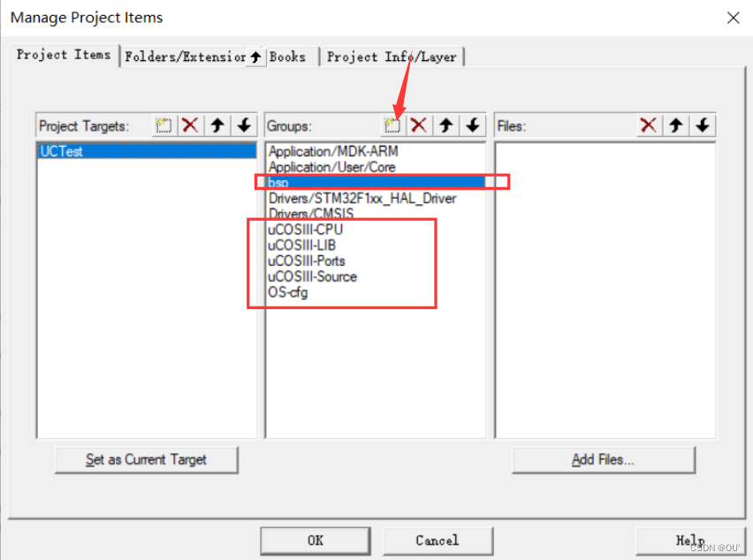753x560 pixels.
Task: Move the UCTest target up
Action: click(x=217, y=125)
